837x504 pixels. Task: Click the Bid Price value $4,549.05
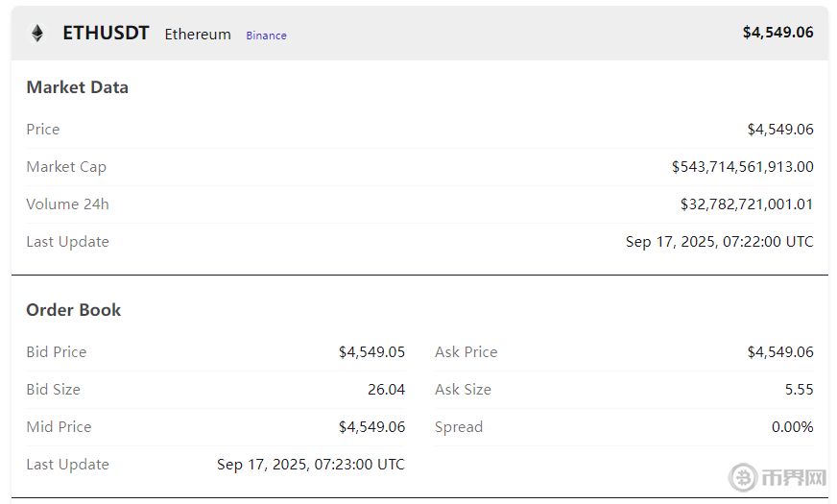coord(371,352)
